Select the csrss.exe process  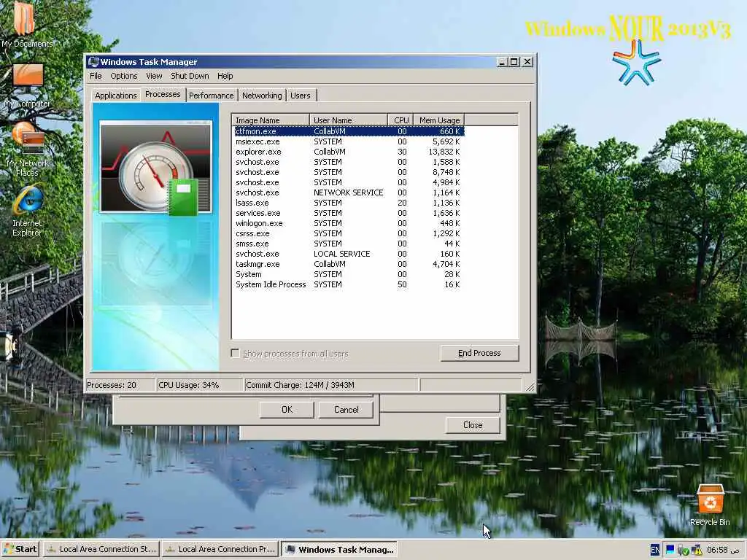pyautogui.click(x=349, y=233)
